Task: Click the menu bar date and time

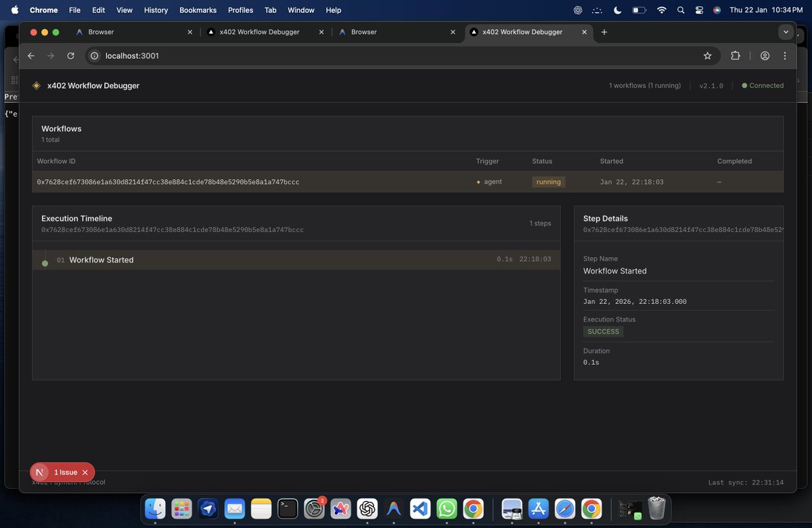Action: coord(766,10)
